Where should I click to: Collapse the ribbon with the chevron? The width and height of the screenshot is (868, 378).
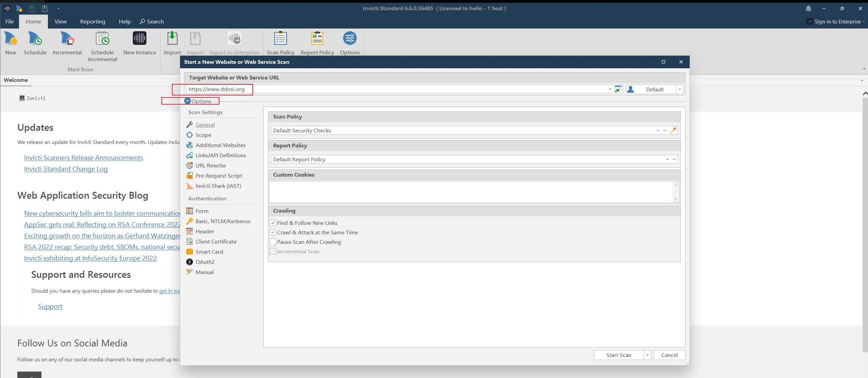click(864, 69)
